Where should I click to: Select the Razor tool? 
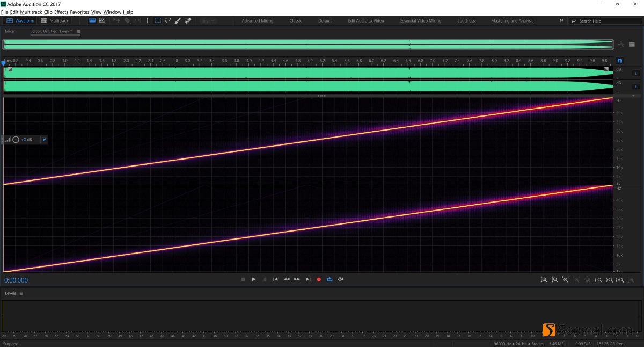click(x=127, y=20)
